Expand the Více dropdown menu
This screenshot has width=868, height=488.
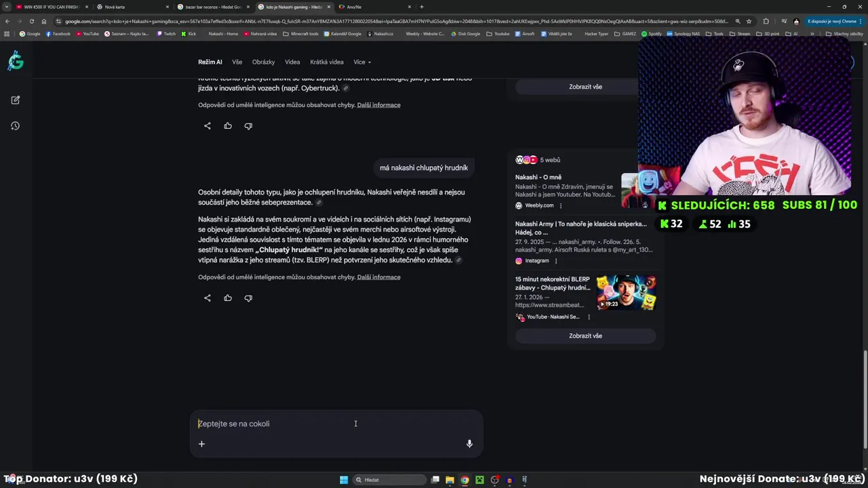tap(362, 62)
